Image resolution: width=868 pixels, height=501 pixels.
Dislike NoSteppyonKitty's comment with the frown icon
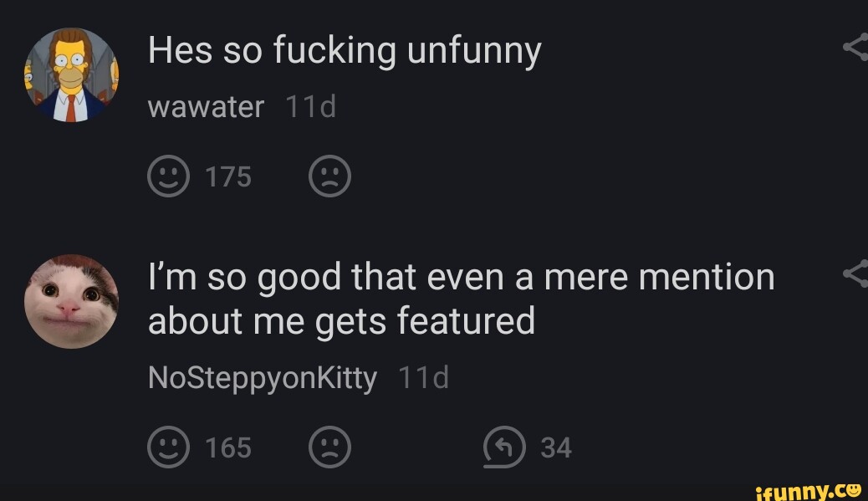click(329, 447)
